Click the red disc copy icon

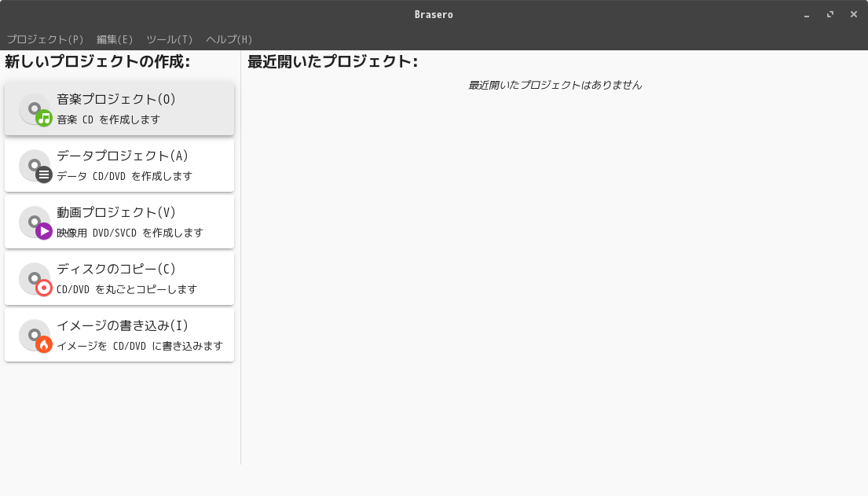click(36, 279)
